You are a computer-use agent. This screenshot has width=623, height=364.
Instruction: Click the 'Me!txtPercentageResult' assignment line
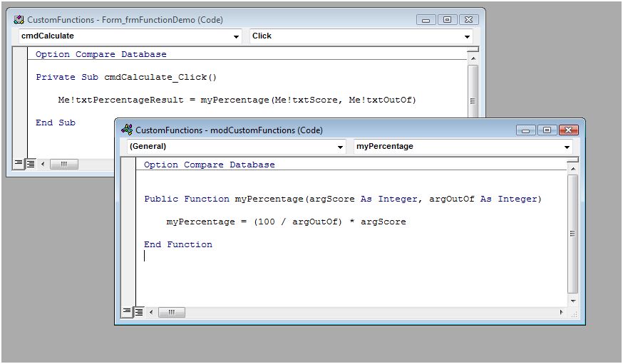(237, 100)
